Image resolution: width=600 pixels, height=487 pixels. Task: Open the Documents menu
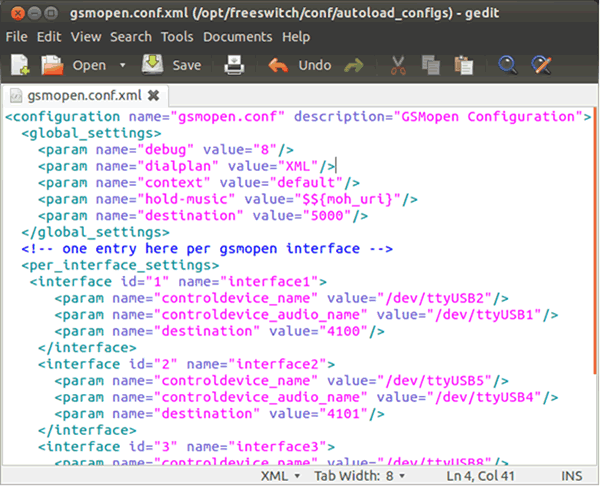pos(238,37)
